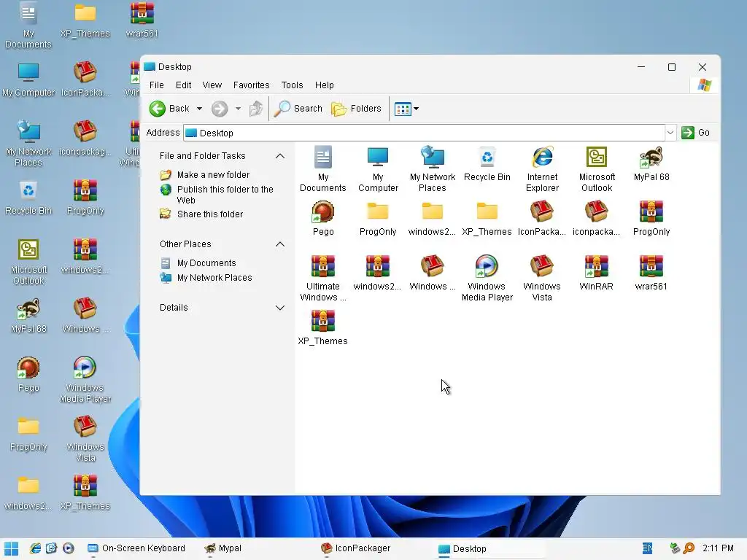747x560 pixels.
Task: Select Microsoft Outlook icon on the desktop
Action: (28, 262)
